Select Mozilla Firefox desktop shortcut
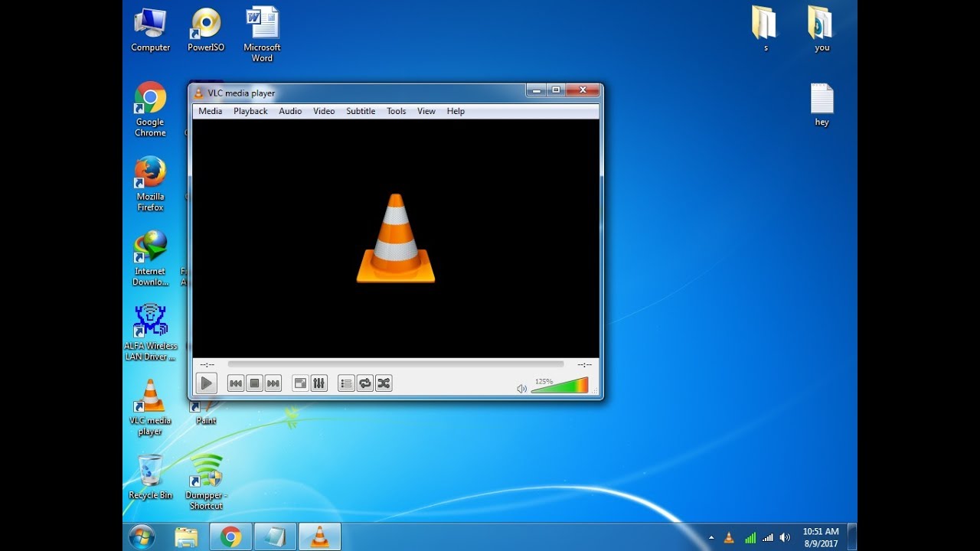Screen dimensions: 980x551 (150, 184)
